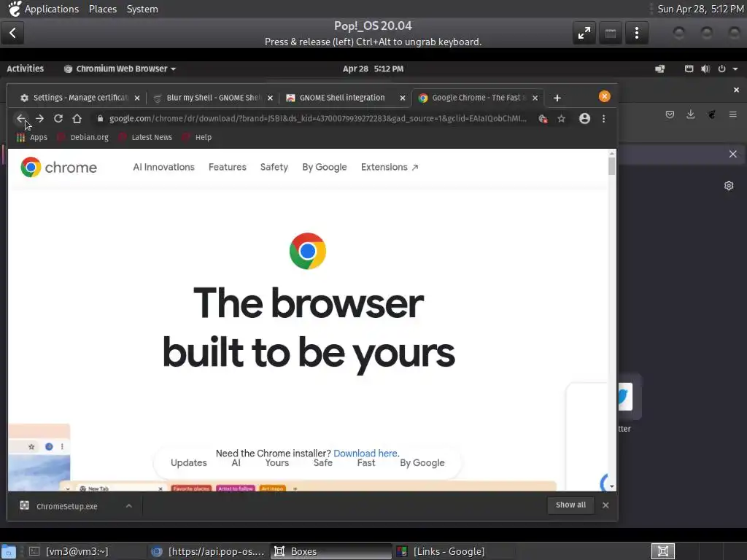Open the By Google header navigation item

tap(325, 167)
